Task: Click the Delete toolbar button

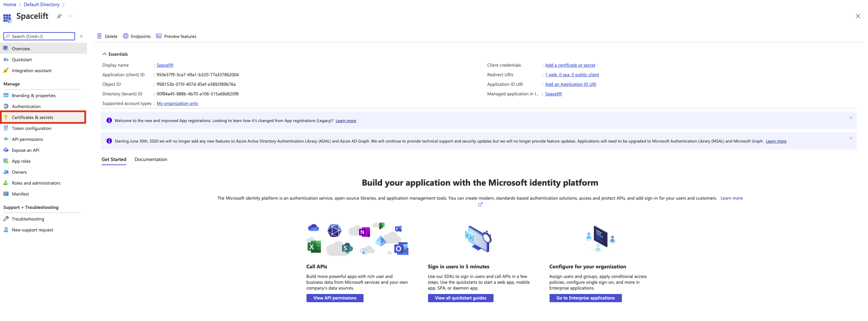Action: point(107,36)
